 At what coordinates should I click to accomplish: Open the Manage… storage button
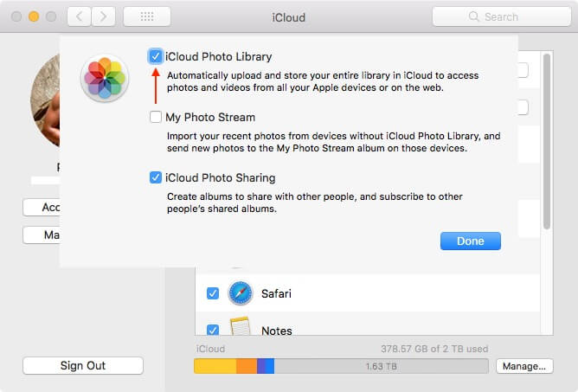pyautogui.click(x=524, y=366)
